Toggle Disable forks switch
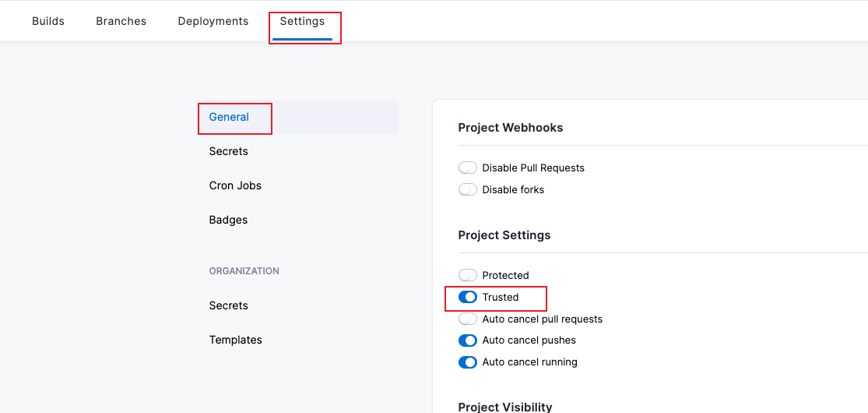 click(x=468, y=189)
